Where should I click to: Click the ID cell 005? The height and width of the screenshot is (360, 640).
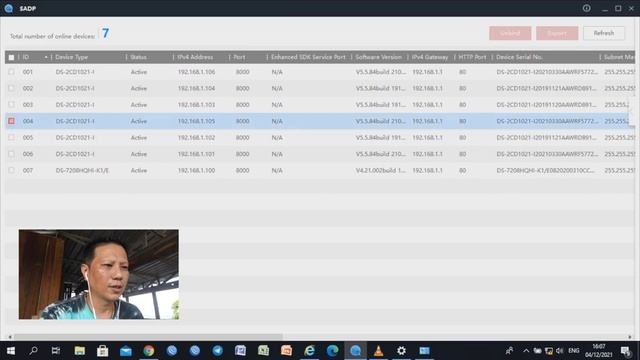28,138
